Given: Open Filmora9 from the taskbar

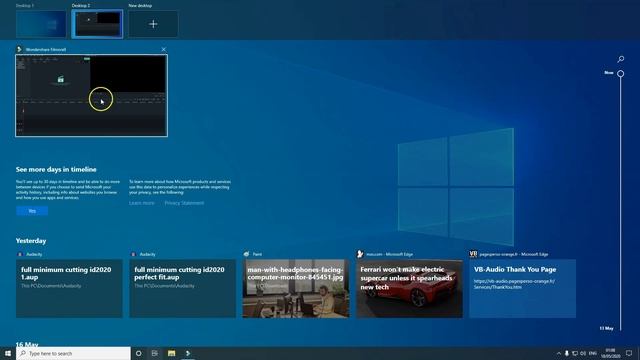Looking at the screenshot, I should click(x=188, y=353).
